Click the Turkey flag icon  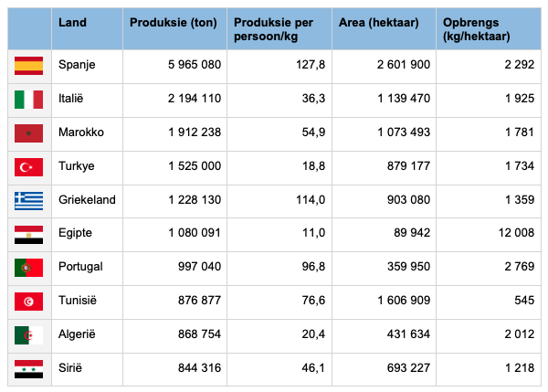[29, 166]
